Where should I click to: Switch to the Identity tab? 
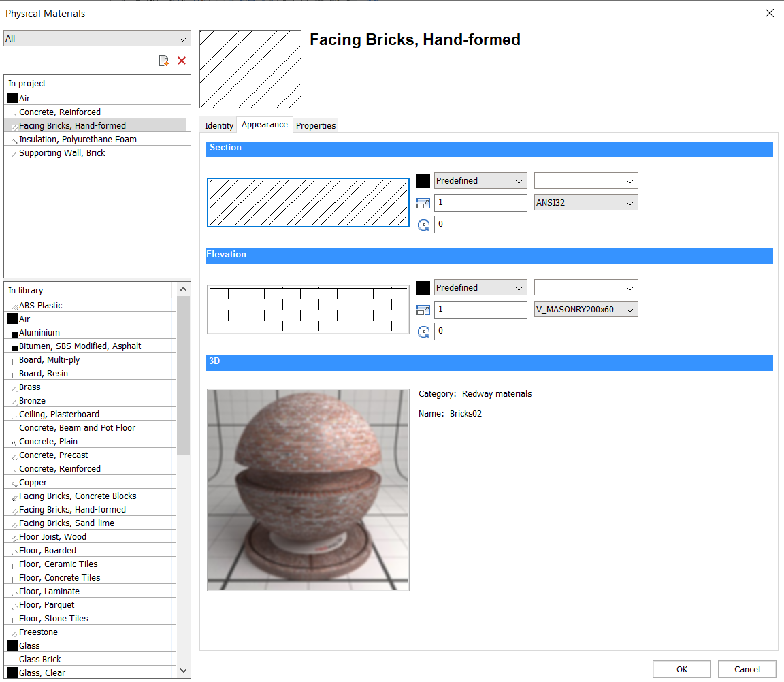219,126
